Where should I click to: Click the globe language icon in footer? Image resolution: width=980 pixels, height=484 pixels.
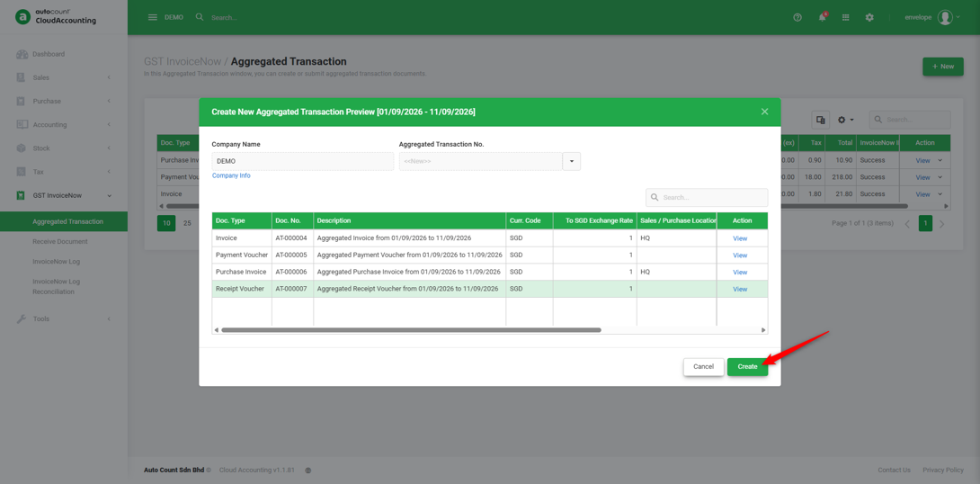(308, 471)
